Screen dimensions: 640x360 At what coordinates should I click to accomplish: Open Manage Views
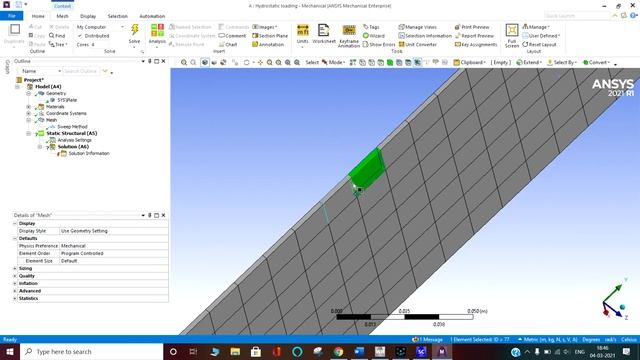click(x=418, y=27)
